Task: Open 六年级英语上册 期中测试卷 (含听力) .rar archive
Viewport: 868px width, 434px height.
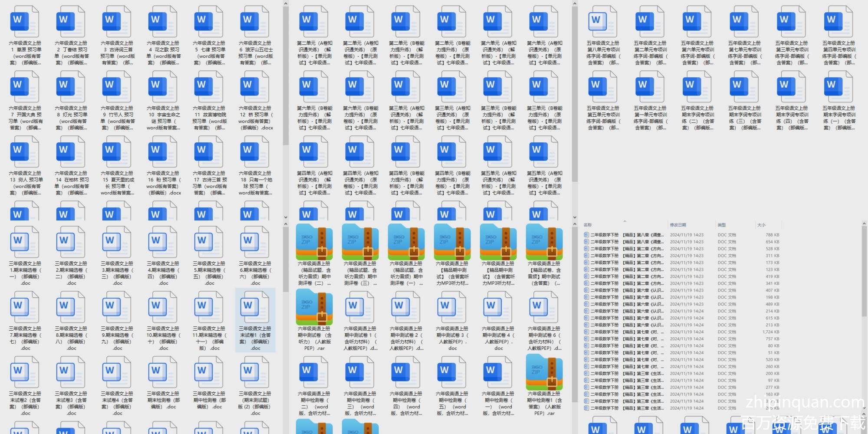Action: click(314, 308)
